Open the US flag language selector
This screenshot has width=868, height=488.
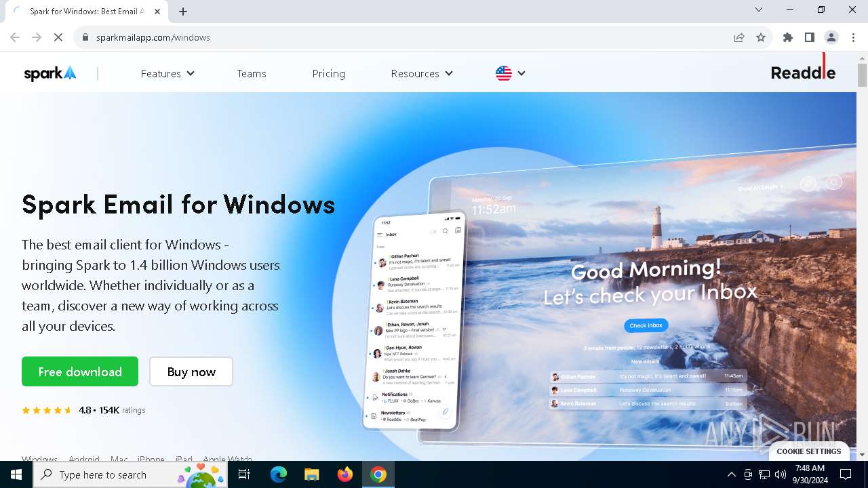[x=511, y=73]
